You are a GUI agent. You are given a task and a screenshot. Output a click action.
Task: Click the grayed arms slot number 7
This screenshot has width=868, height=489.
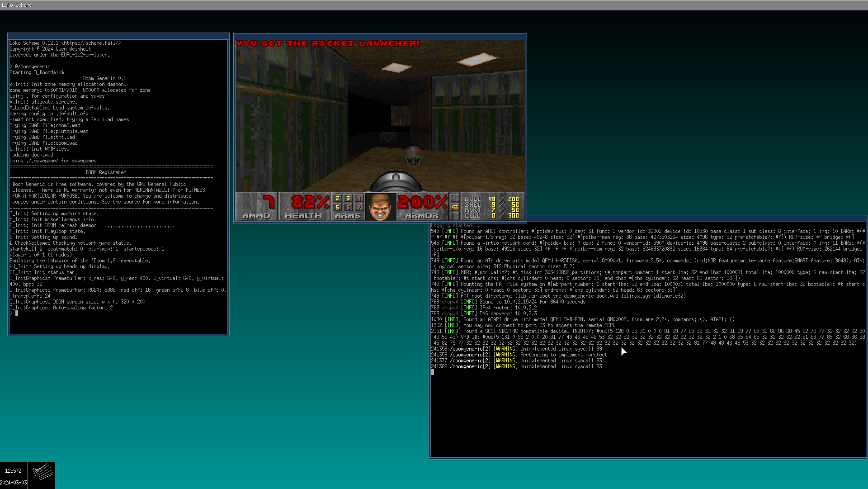click(x=359, y=207)
